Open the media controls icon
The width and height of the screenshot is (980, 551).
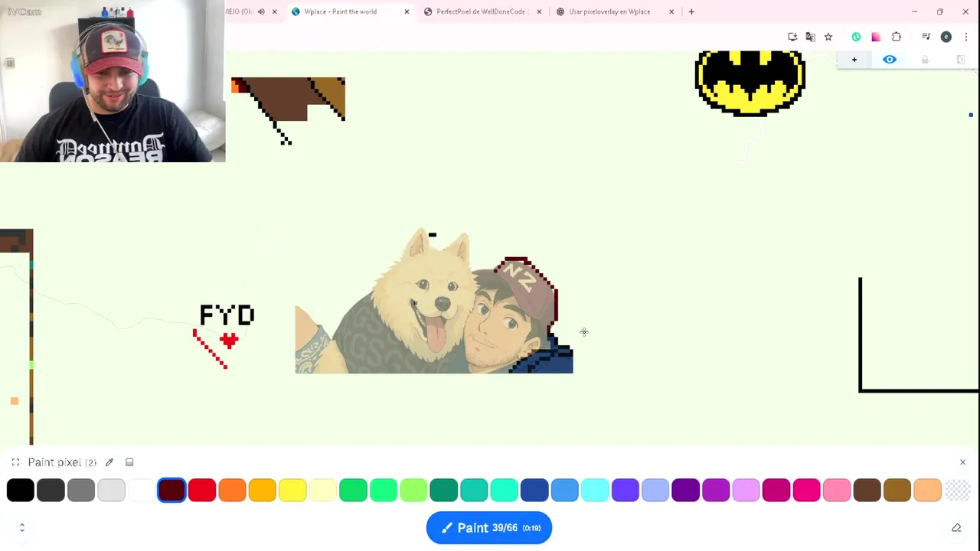pos(926,37)
